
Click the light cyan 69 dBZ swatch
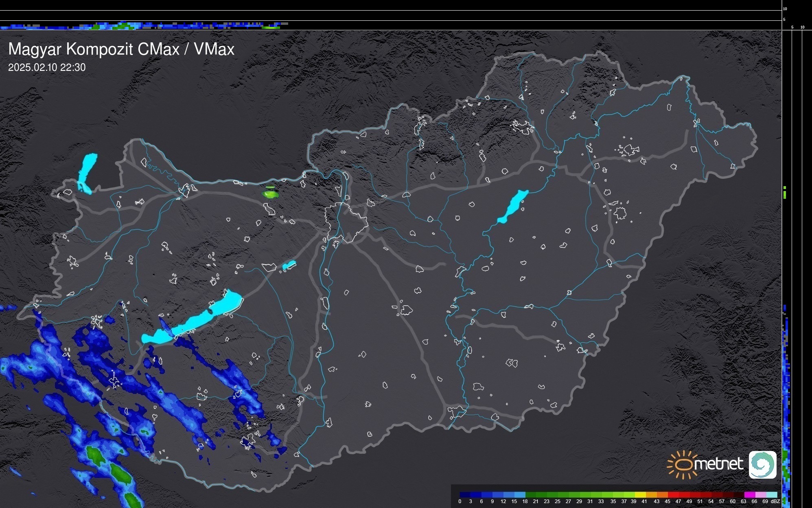pyautogui.click(x=771, y=495)
